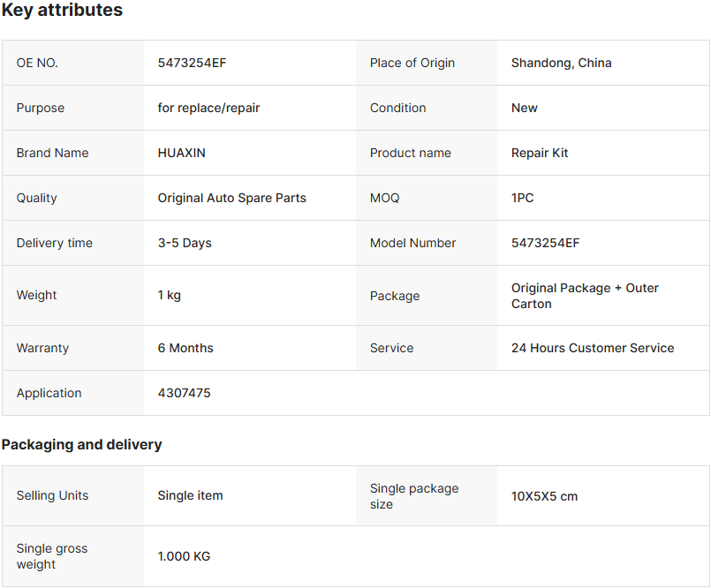711x588 pixels.
Task: Select the OE NO. value 5473254EF
Action: (192, 63)
